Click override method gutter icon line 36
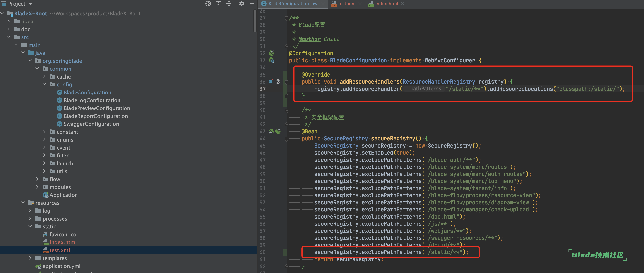Viewport: 644px width, 273px height. [x=271, y=81]
